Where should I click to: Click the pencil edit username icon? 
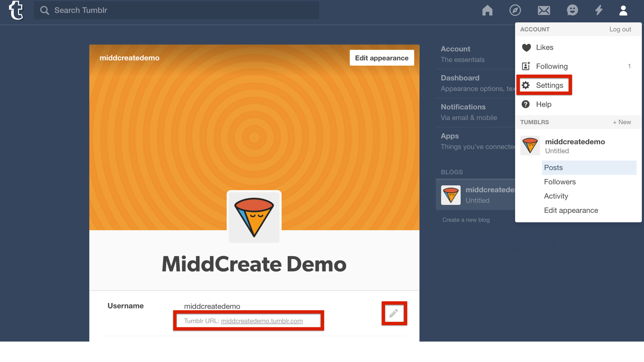(x=394, y=313)
